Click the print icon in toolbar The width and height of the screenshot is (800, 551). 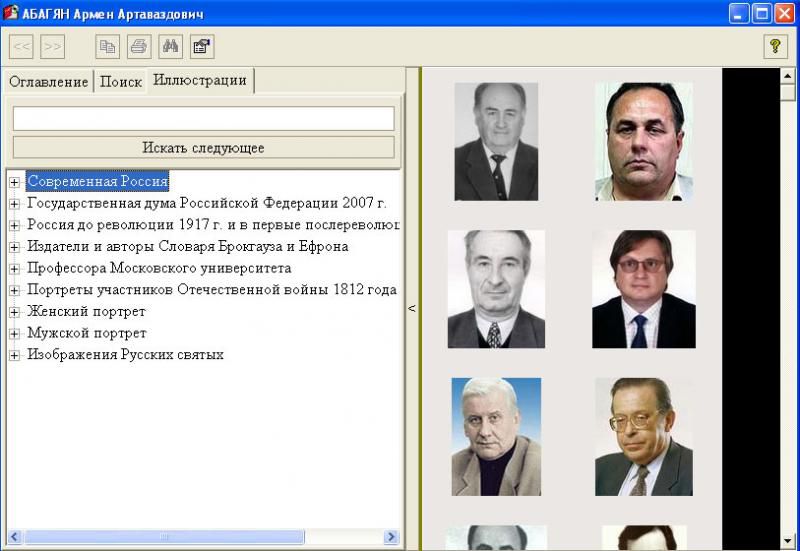pyautogui.click(x=139, y=46)
